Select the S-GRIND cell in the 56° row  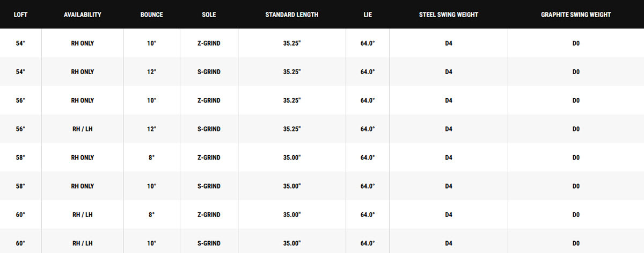point(209,129)
